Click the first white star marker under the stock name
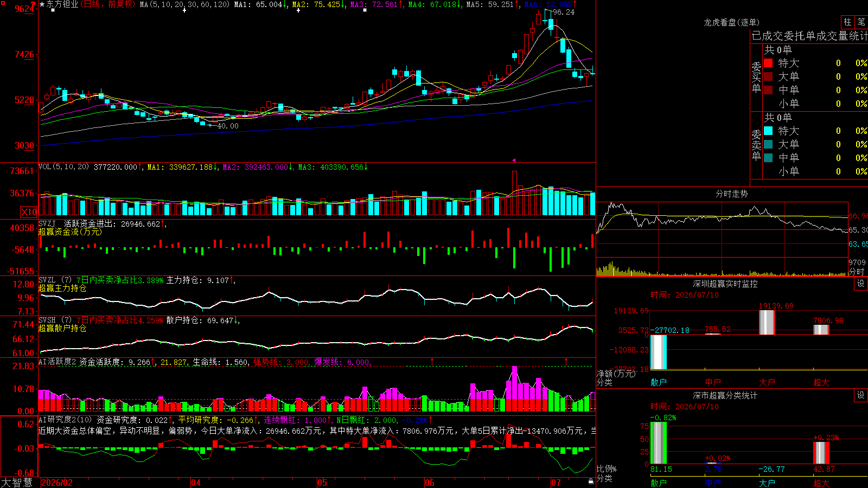Image resolution: width=868 pixels, height=488 pixels. [53, 10]
